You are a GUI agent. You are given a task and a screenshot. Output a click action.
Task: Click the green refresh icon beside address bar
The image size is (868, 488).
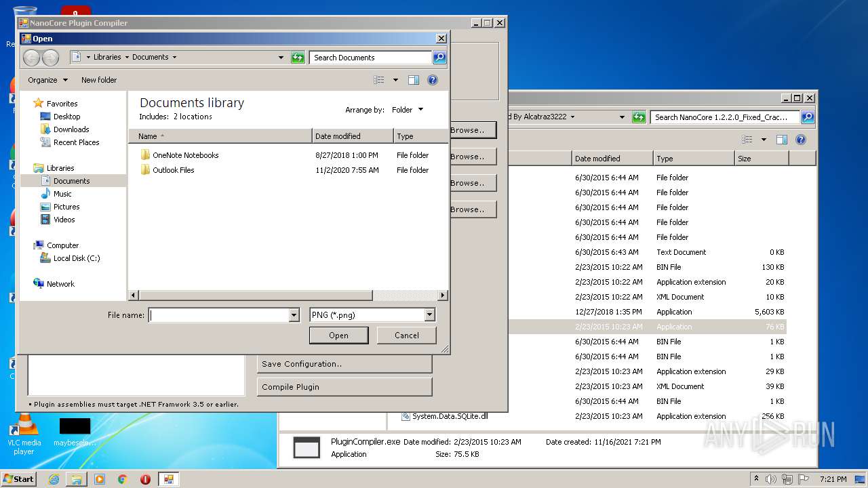tap(298, 58)
